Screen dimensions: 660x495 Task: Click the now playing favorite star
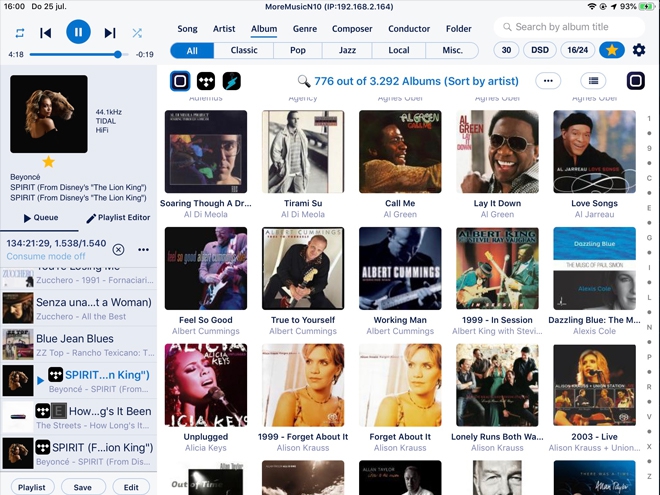coord(48,162)
